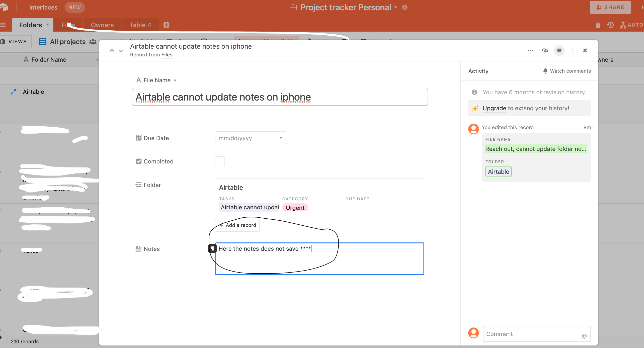Click the collaborators icon beside All projects
Viewport: 644px width, 348px height.
[x=93, y=42]
